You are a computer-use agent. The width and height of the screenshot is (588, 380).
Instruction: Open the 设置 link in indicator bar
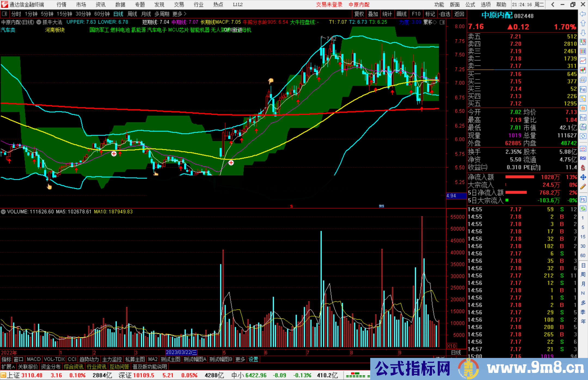[x=253, y=359]
